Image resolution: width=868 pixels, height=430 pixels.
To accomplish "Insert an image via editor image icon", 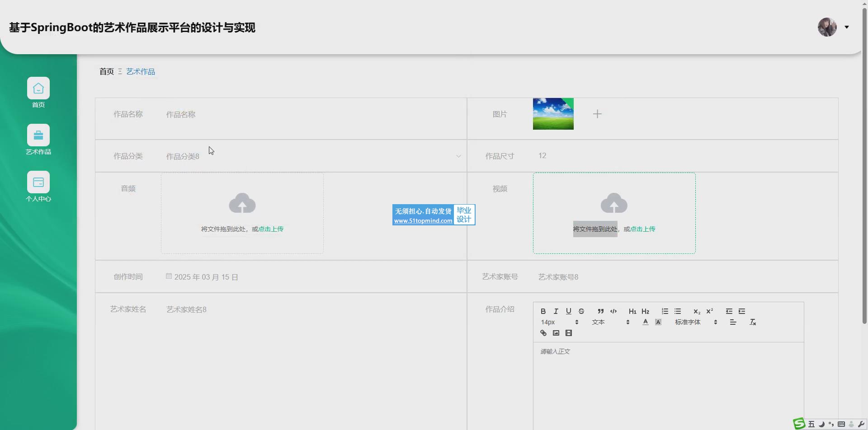I will click(x=556, y=333).
